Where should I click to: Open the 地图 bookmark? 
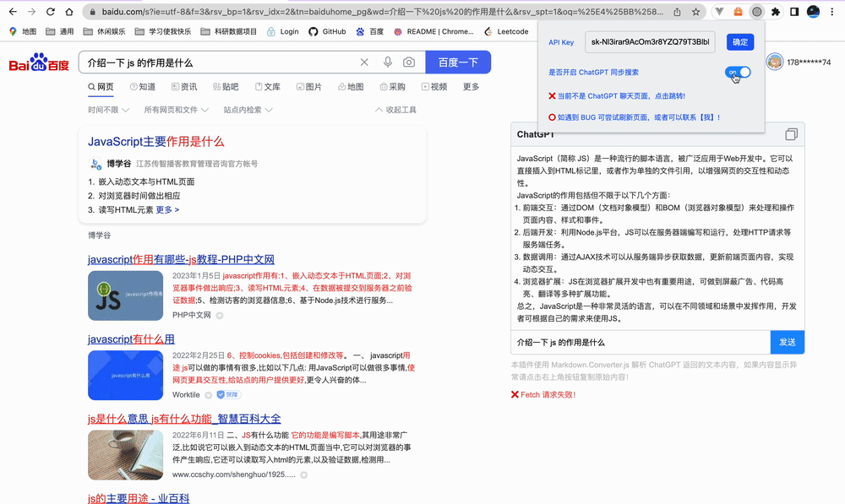point(23,32)
